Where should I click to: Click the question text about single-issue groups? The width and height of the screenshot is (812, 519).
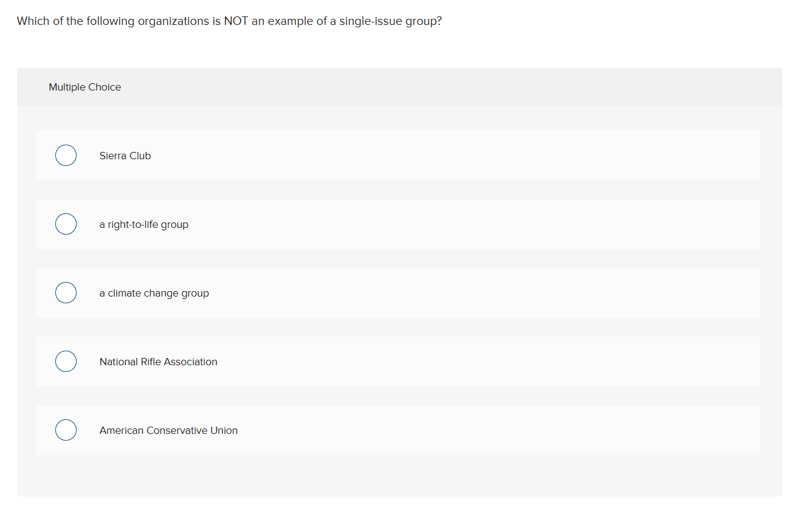tap(229, 21)
